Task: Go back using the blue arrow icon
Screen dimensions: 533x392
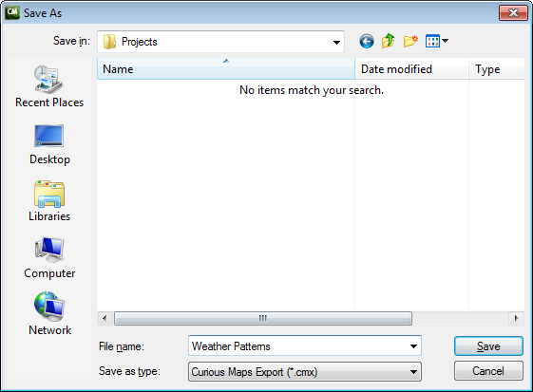Action: [367, 42]
